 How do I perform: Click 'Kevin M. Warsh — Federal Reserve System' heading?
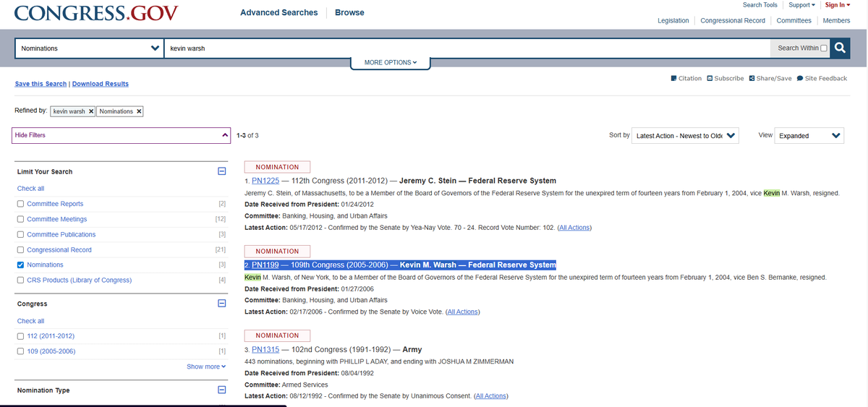coord(477,265)
